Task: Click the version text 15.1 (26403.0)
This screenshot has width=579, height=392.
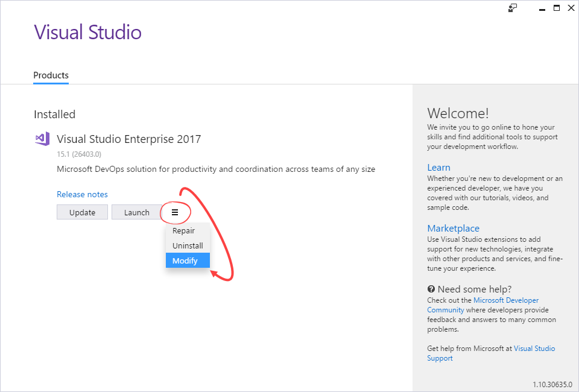Action: [x=79, y=154]
